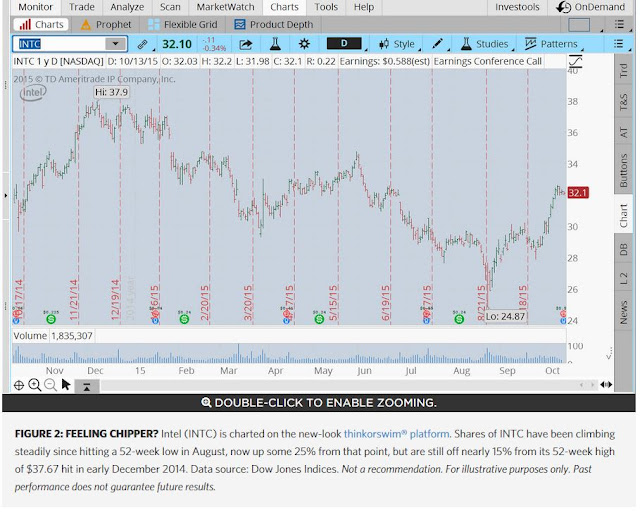Click the Hi: 37.9 price bubble
640x515 pixels.
(111, 92)
